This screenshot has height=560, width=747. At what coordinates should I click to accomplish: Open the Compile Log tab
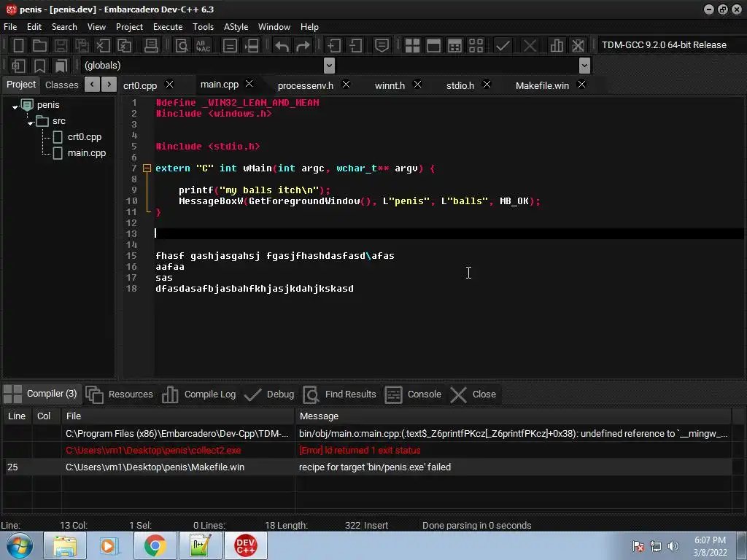coord(199,394)
